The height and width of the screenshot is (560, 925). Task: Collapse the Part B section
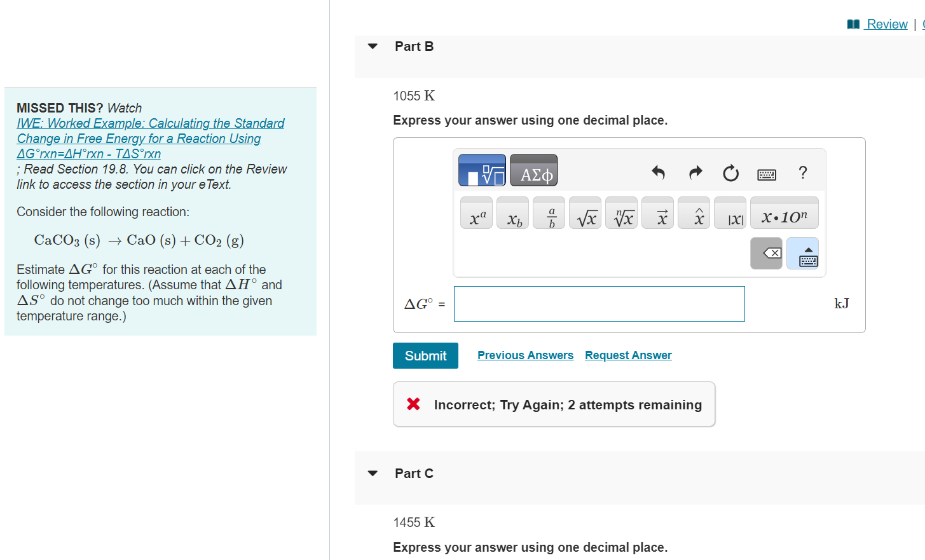pyautogui.click(x=373, y=46)
